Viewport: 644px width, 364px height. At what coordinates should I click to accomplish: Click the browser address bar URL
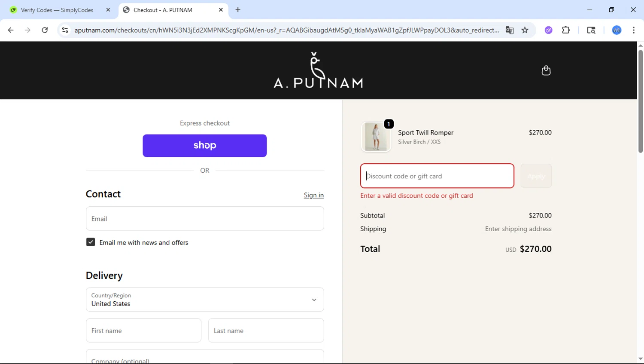pyautogui.click(x=286, y=30)
